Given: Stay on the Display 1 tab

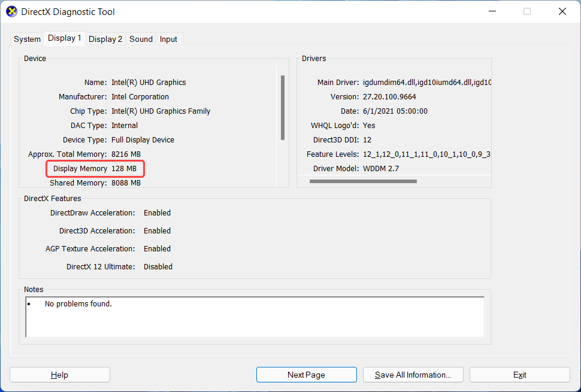Looking at the screenshot, I should tap(64, 38).
